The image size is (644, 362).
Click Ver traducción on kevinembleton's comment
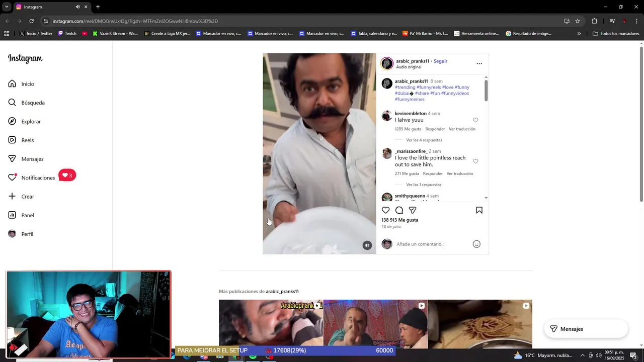click(462, 129)
